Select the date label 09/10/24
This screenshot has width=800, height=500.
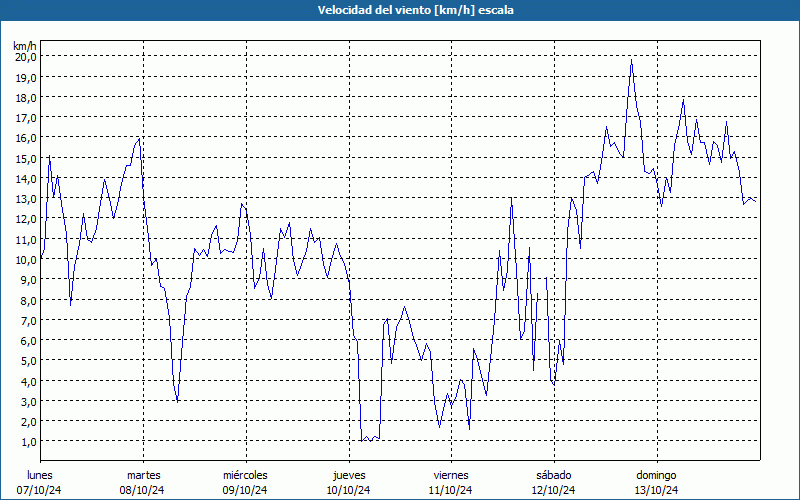click(x=245, y=490)
